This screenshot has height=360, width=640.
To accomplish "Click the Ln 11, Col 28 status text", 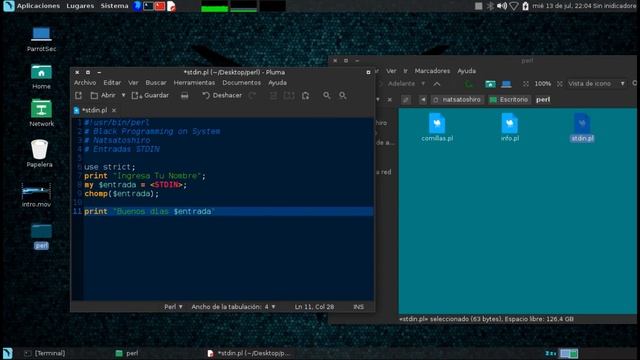I will 314,307.
